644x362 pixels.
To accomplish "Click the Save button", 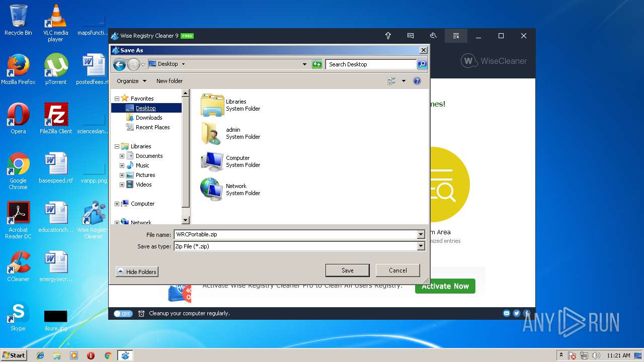I will click(347, 270).
